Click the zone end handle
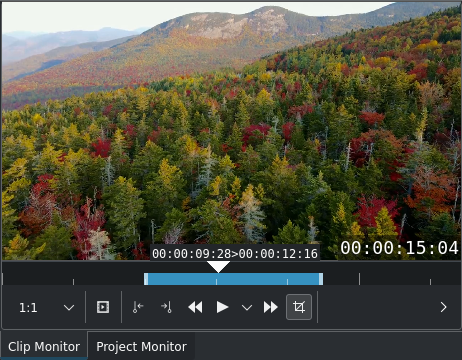The width and height of the screenshot is (462, 360). point(321,279)
